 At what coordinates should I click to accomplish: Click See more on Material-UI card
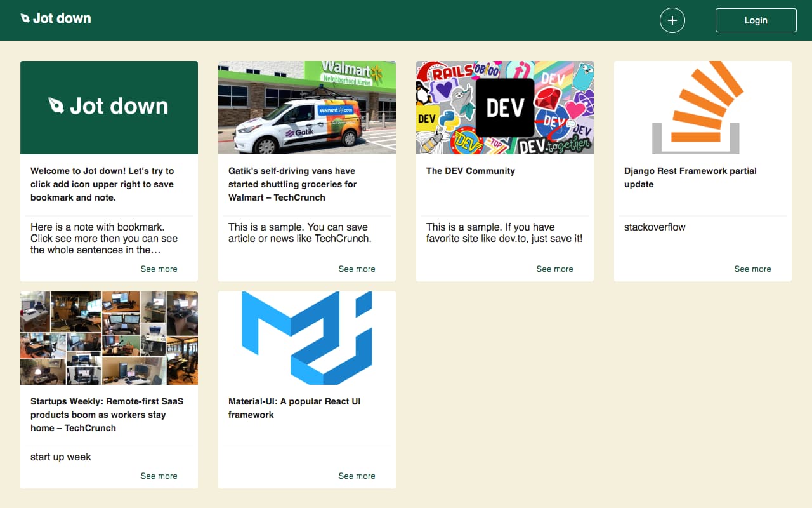coord(357,476)
